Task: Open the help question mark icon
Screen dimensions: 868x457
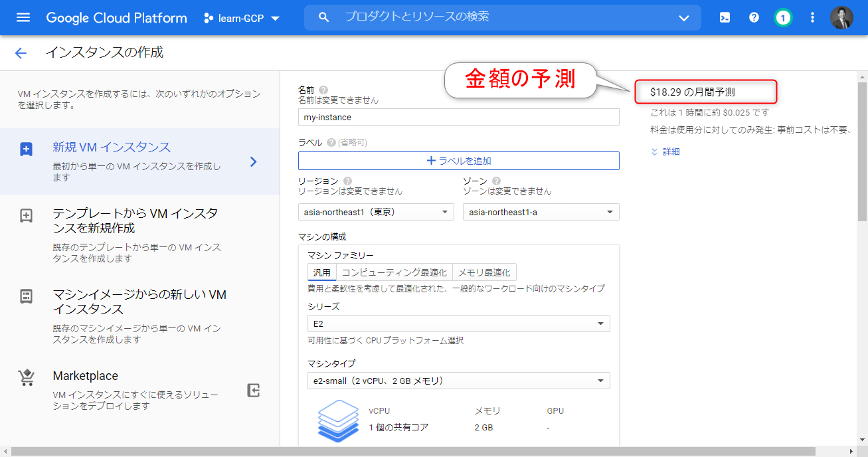Action: pyautogui.click(x=754, y=18)
